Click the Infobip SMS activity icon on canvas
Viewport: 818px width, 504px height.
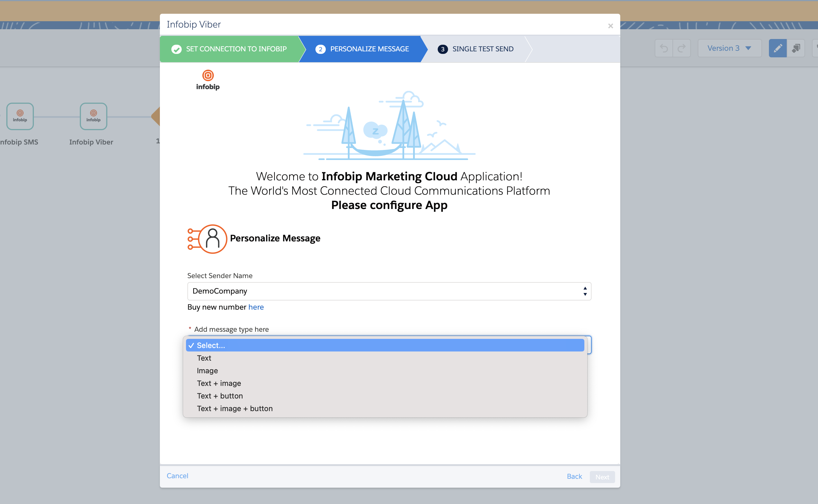[x=20, y=116]
